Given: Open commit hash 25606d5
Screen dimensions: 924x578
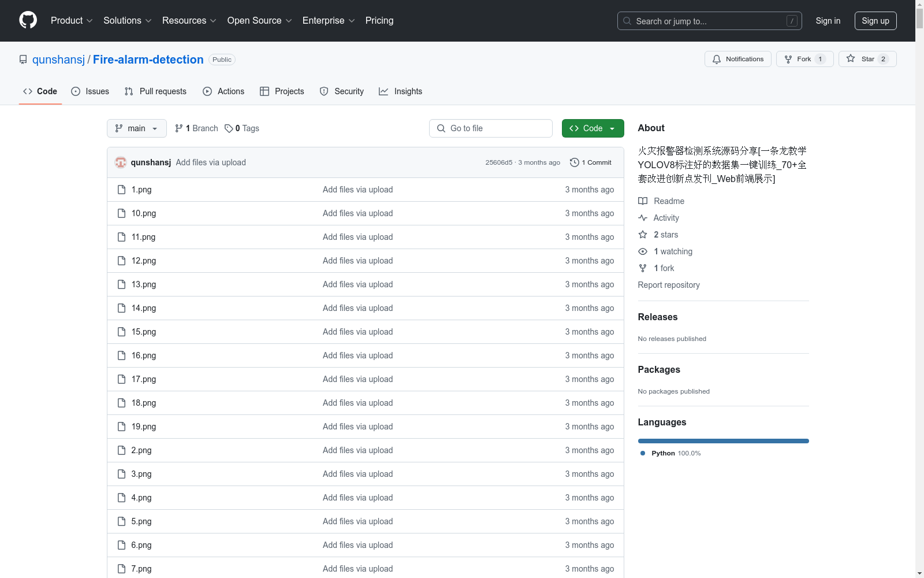Looking at the screenshot, I should point(499,162).
